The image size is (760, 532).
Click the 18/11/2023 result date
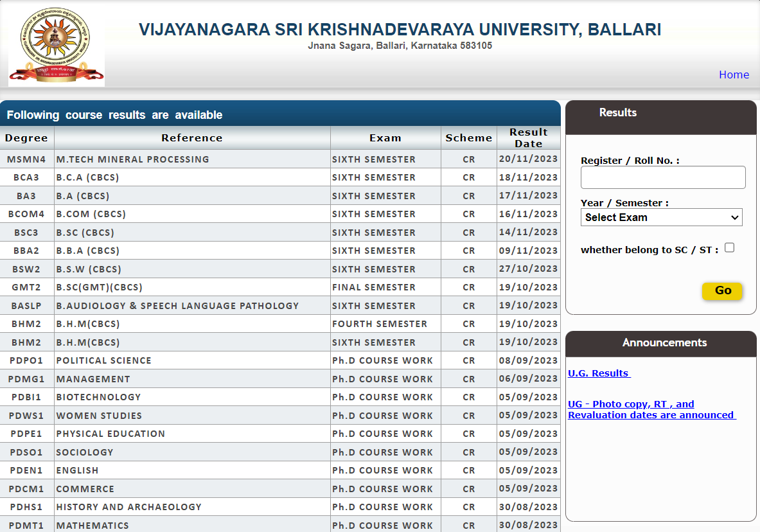pyautogui.click(x=528, y=177)
